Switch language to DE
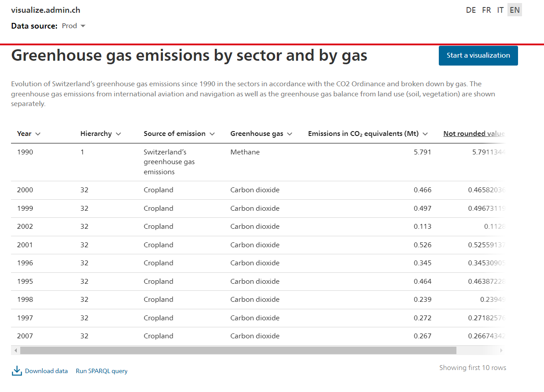This screenshot has width=544, height=392. click(471, 10)
